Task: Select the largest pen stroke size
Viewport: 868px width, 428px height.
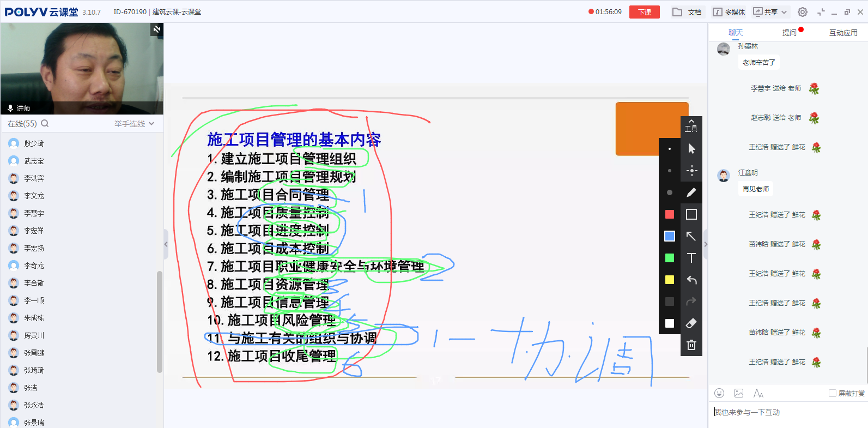Action: coord(670,192)
